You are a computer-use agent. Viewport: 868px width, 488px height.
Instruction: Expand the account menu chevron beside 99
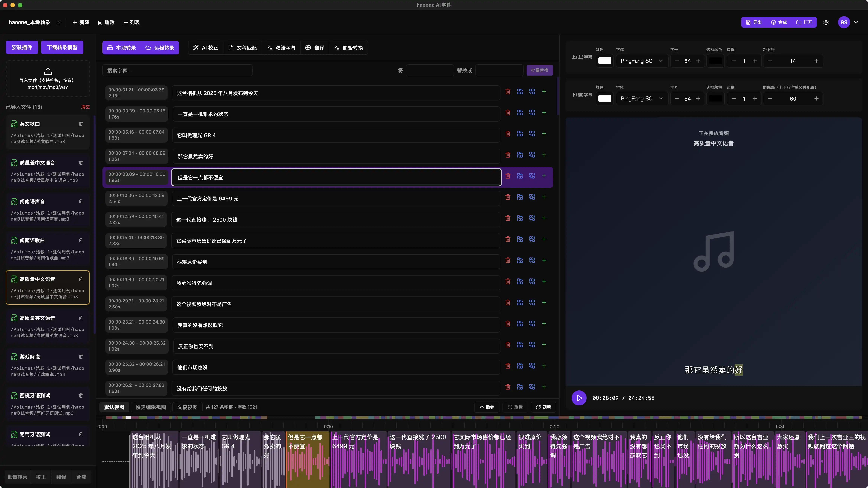[856, 22]
